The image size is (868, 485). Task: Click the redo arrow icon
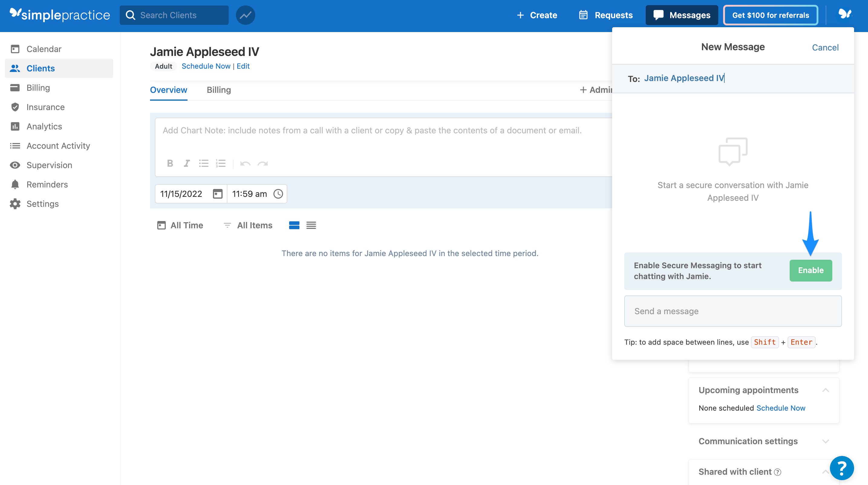(263, 164)
